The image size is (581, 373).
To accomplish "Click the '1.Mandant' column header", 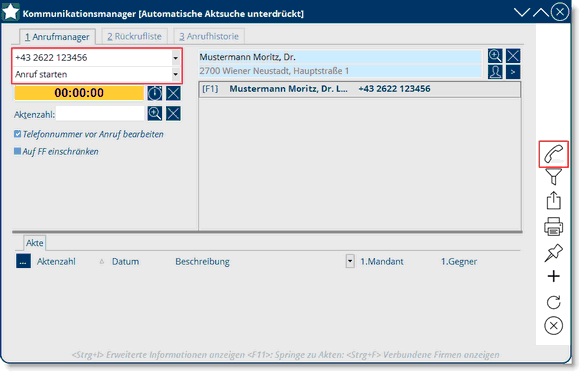I will tap(382, 262).
